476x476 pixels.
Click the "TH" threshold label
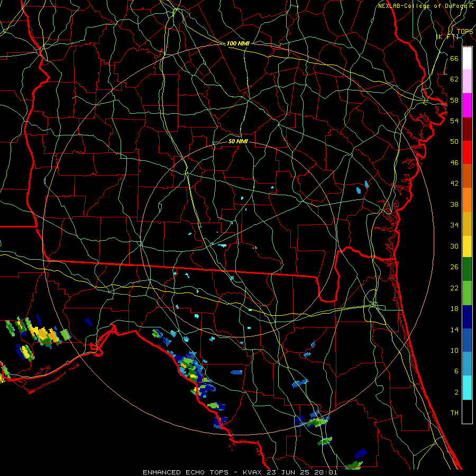point(454,413)
